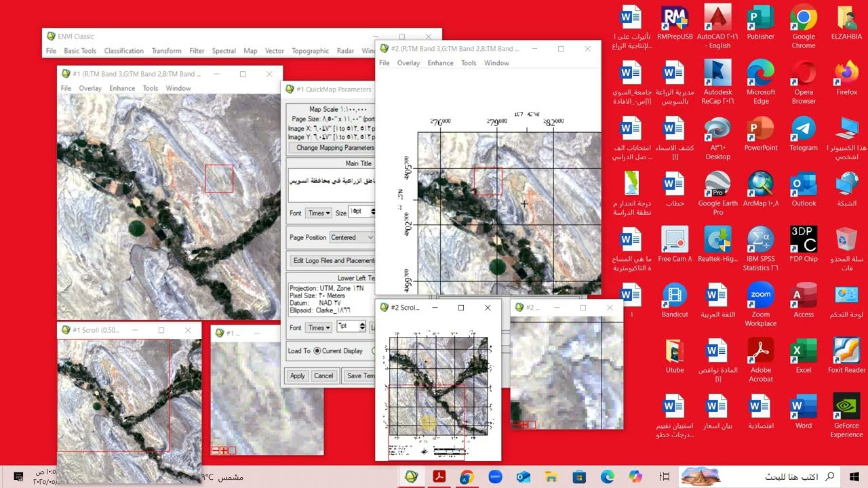Open Adobe Acrobat desktop icon
This screenshot has height=488, width=868.
tap(761, 361)
